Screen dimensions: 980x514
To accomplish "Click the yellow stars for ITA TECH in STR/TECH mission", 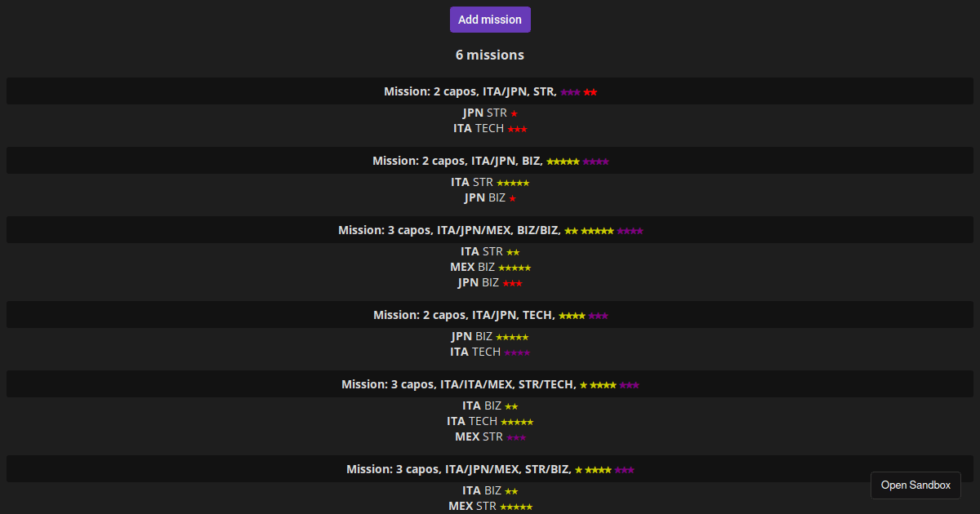I will point(518,421).
